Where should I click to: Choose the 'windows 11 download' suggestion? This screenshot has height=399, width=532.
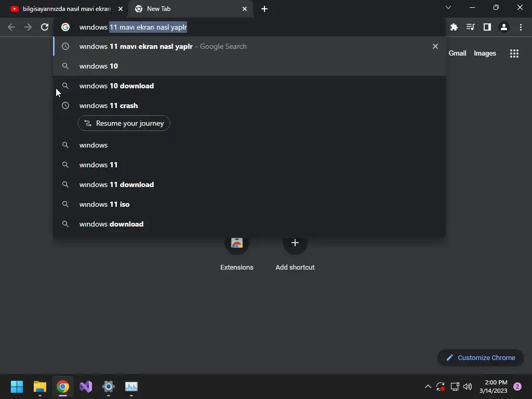point(249,184)
